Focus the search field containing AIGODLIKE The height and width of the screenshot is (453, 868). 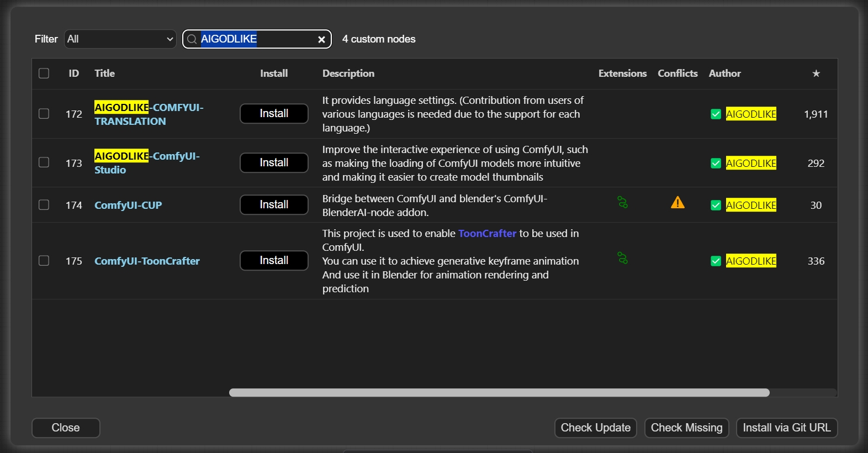(x=257, y=39)
